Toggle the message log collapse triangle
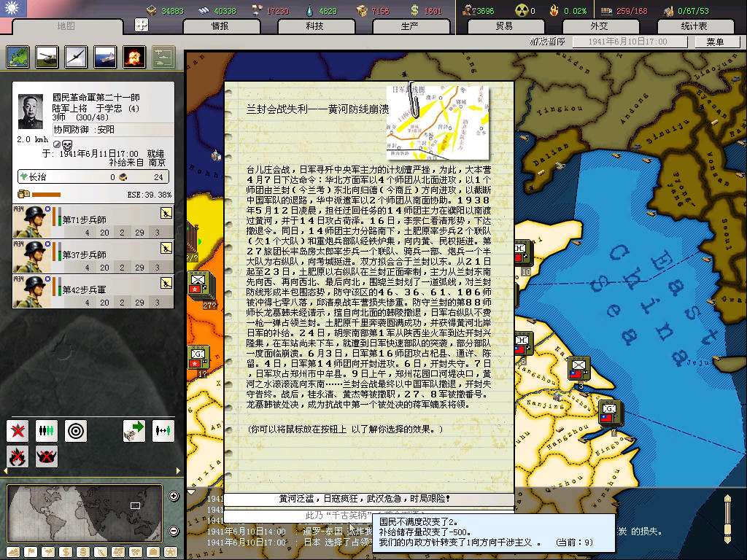This screenshot has height=560, width=747. tap(191, 492)
